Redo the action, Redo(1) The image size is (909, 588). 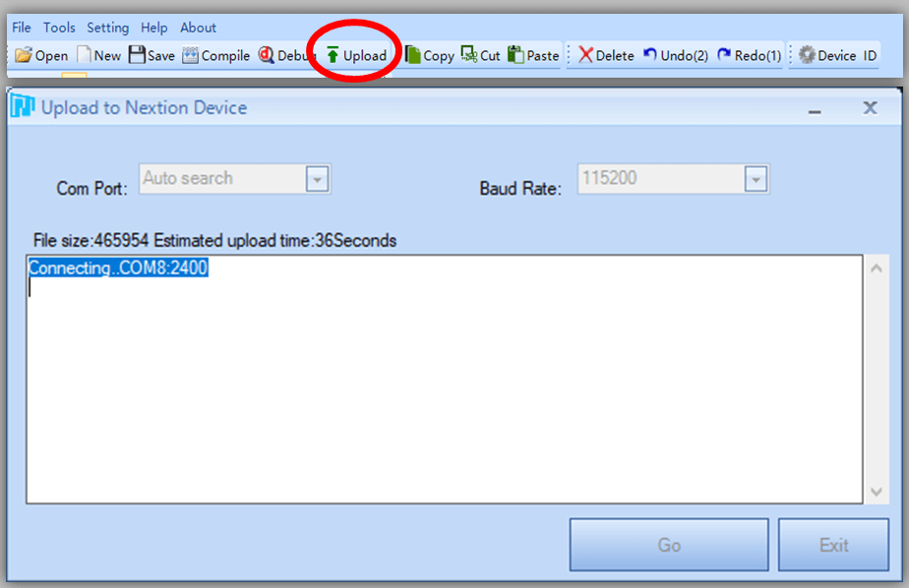[749, 56]
